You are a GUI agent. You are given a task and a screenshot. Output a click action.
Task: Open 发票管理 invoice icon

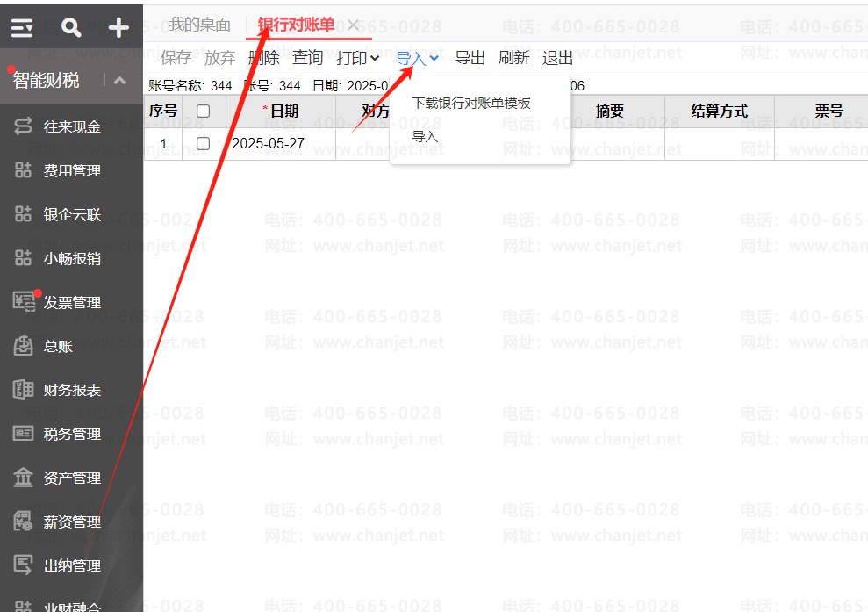point(24,302)
